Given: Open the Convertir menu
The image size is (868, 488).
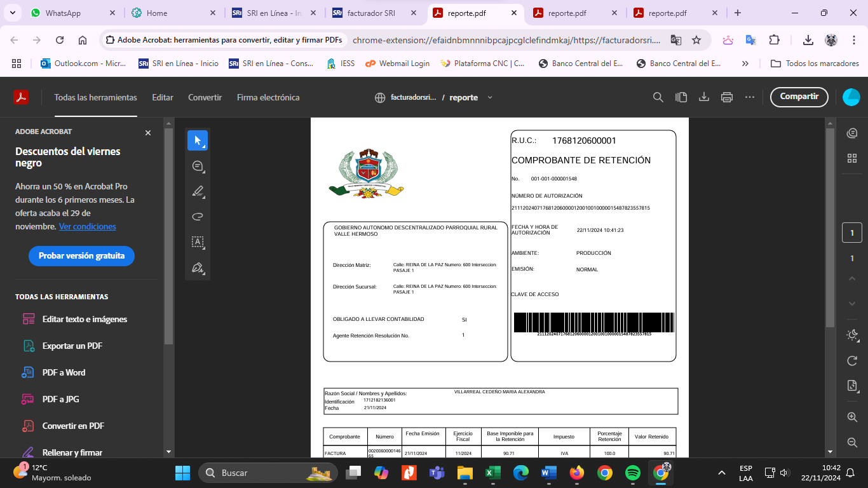Looking at the screenshot, I should pyautogui.click(x=205, y=97).
